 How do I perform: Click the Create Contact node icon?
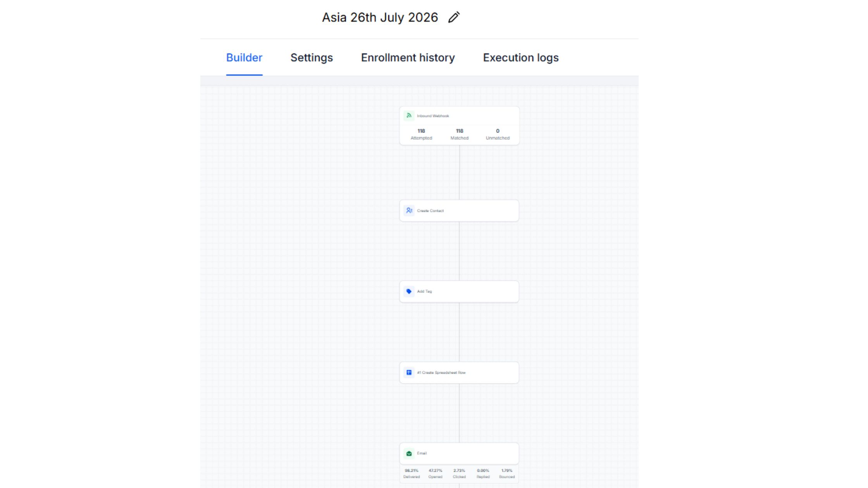[409, 211]
